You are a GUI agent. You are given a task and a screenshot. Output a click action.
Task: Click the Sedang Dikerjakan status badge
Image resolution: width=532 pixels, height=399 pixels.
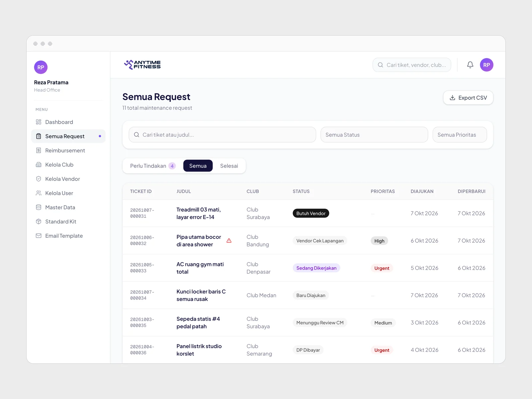pos(316,268)
